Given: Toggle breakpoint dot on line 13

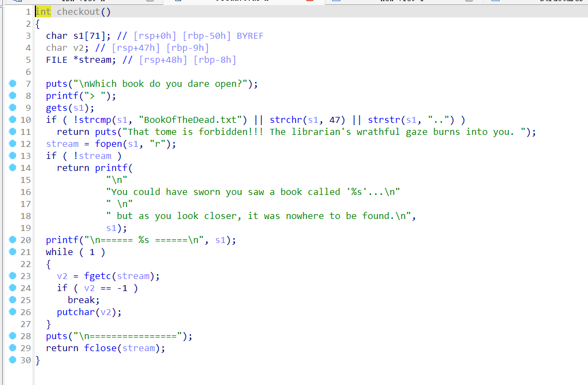Looking at the screenshot, I should tap(13, 156).
